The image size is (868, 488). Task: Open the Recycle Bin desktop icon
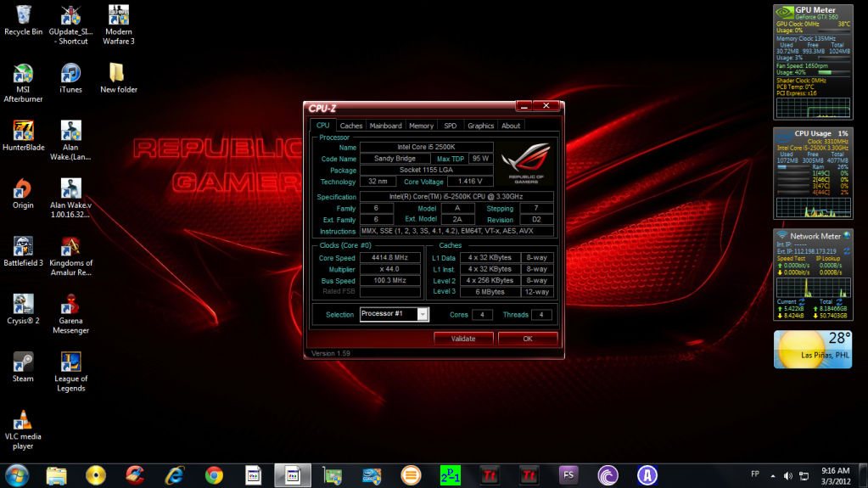(x=23, y=20)
